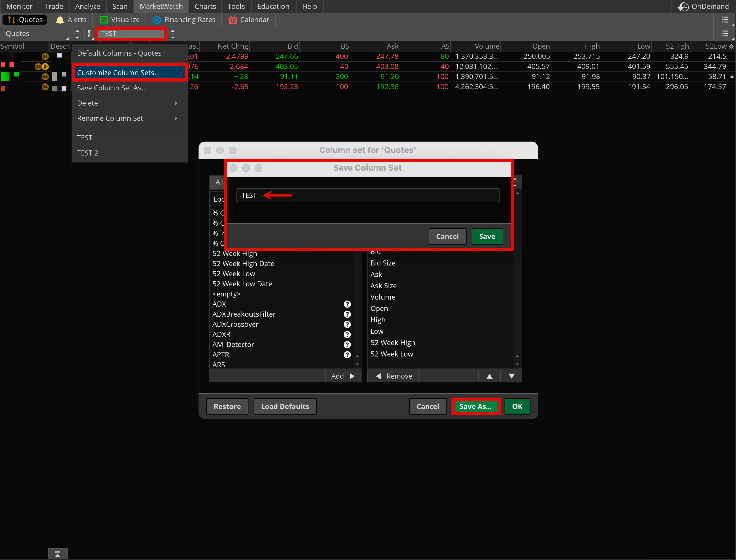The width and height of the screenshot is (736, 560).
Task: Go to the Analyze tab
Action: (88, 6)
